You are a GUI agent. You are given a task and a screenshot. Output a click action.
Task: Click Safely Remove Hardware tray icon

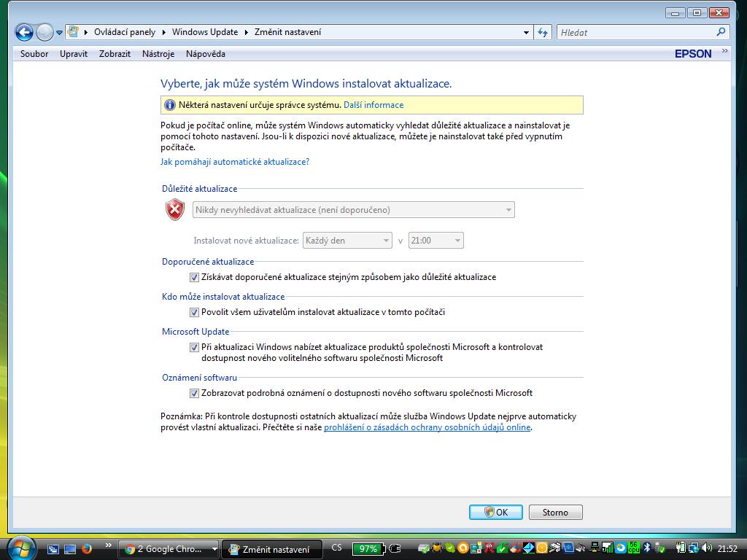(659, 548)
